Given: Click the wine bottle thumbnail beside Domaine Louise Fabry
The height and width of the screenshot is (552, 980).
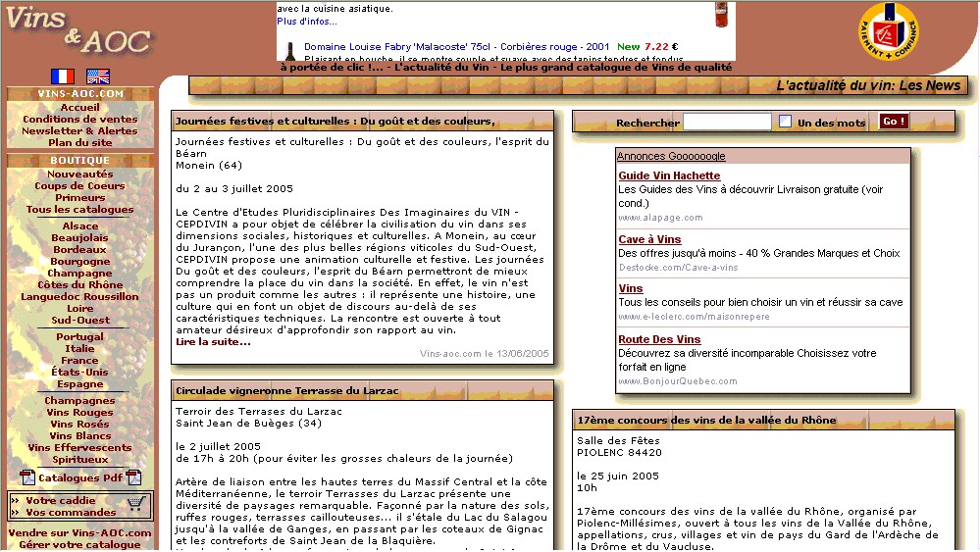Looking at the screenshot, I should click(x=290, y=51).
